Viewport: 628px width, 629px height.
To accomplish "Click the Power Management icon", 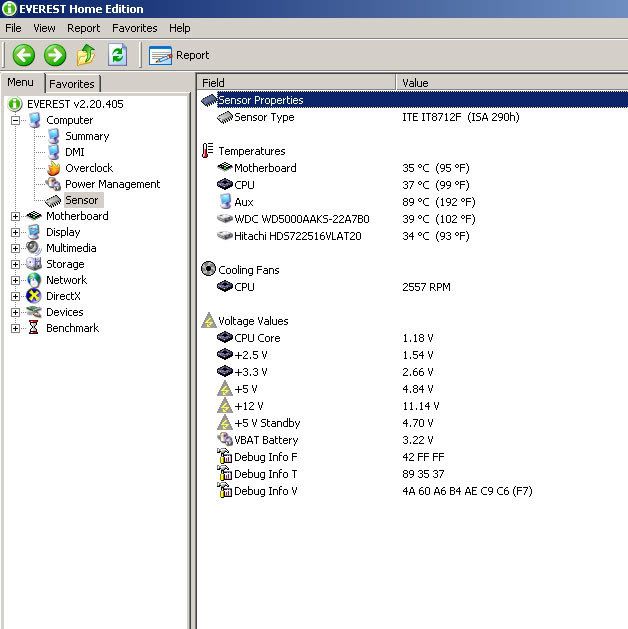I will (53, 184).
